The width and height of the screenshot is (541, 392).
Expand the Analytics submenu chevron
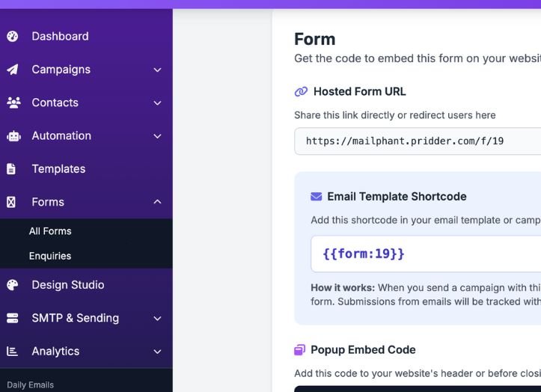(157, 351)
